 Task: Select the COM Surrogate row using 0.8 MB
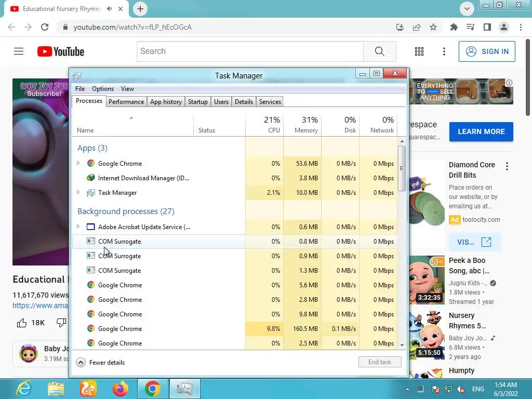(x=234, y=241)
